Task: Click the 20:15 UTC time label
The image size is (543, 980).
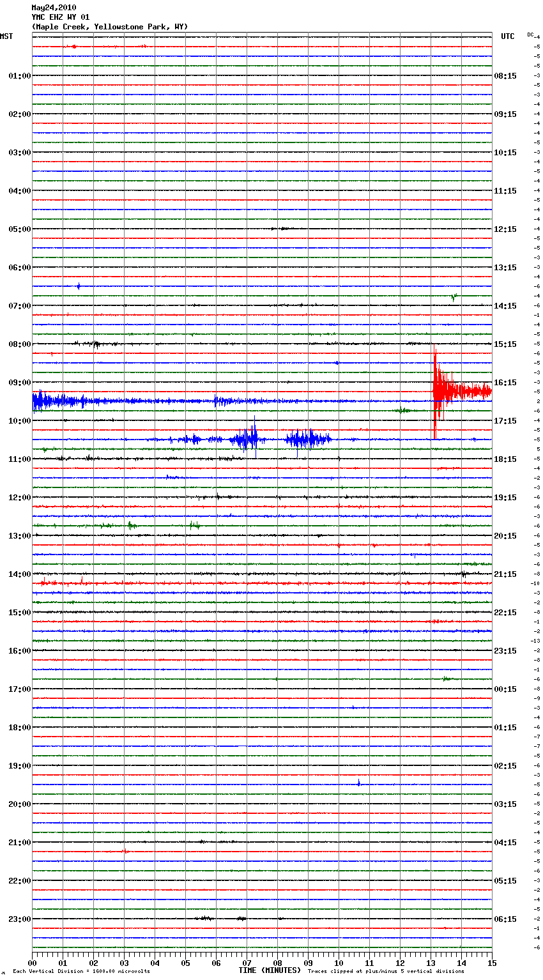Action: point(505,536)
